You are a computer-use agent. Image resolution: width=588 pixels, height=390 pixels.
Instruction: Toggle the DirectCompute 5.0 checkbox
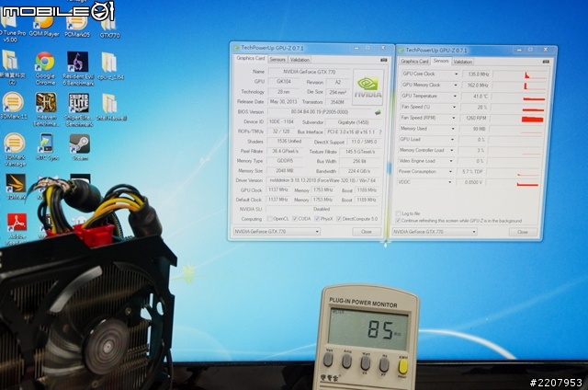[x=339, y=219]
